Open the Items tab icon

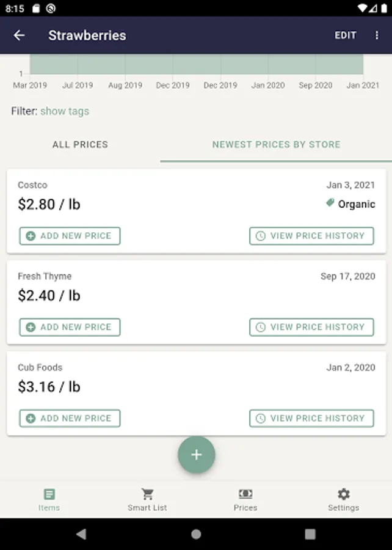pos(49,494)
